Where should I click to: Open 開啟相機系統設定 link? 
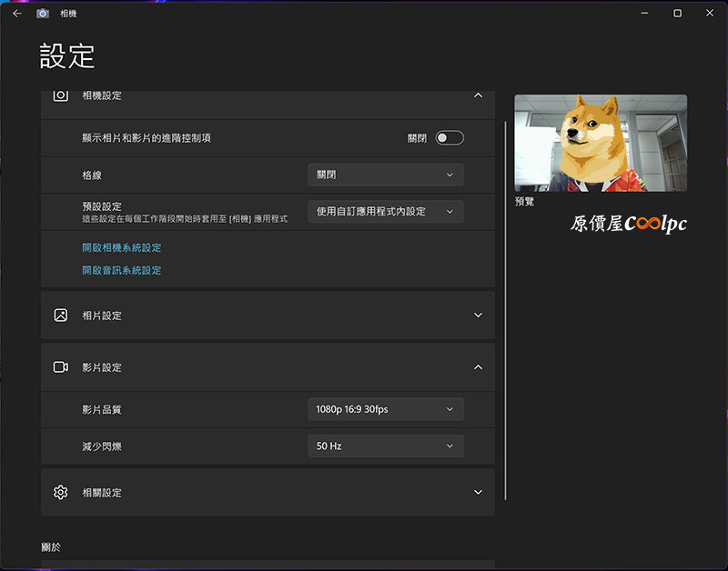[122, 247]
